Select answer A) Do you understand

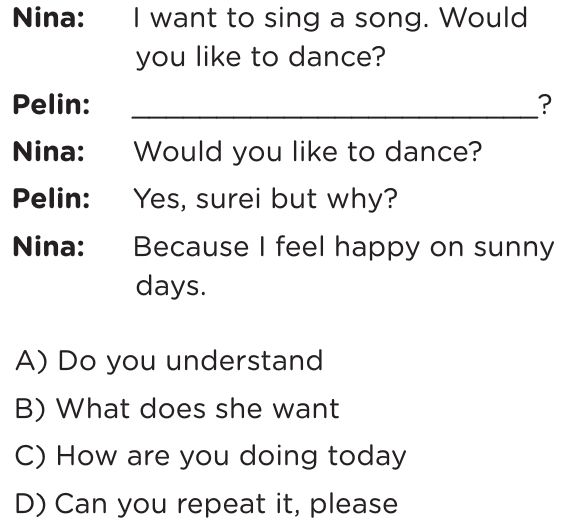pos(169,361)
